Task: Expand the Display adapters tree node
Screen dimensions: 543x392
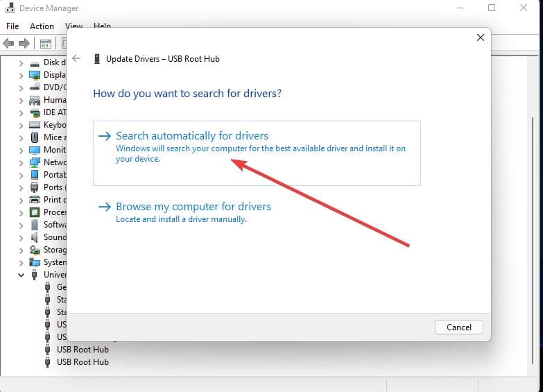Action: click(x=21, y=75)
